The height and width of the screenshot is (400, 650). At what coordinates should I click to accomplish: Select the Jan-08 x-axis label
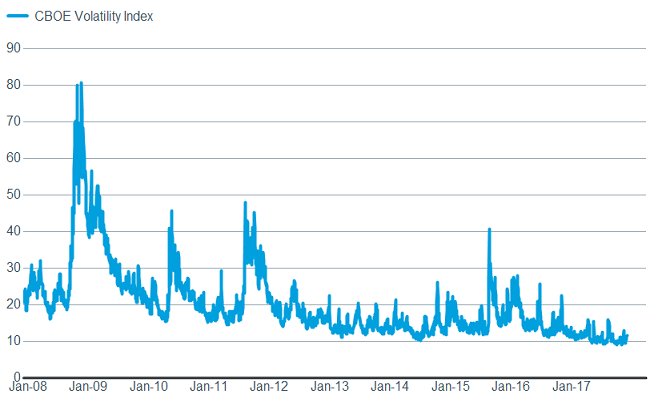coord(29,386)
